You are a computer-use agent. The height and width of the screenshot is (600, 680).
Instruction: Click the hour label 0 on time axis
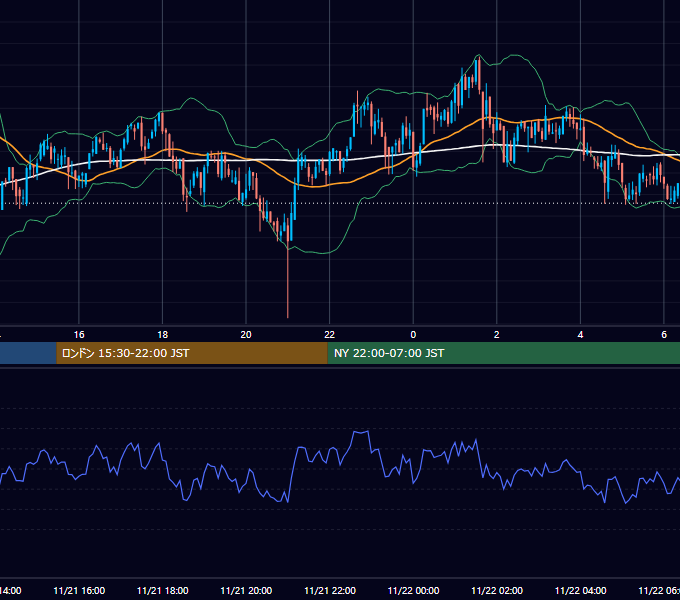click(x=413, y=335)
